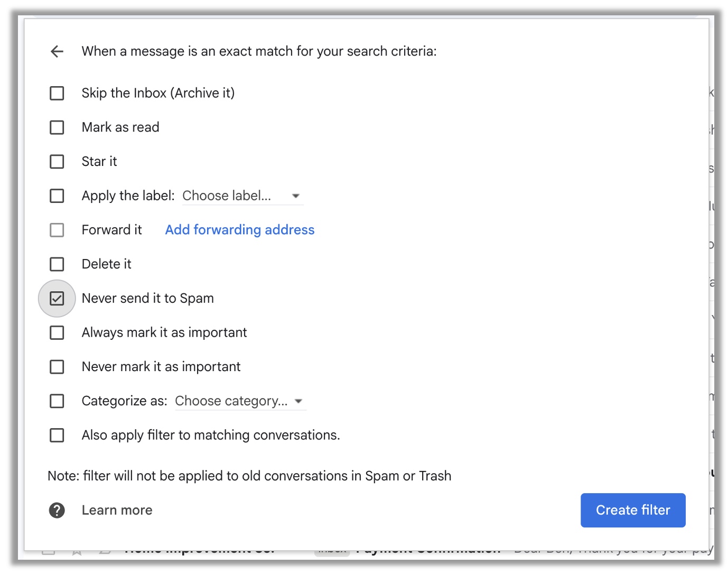Check Skip the Inbox (Archive it)
The width and height of the screenshot is (728, 574).
[57, 94]
